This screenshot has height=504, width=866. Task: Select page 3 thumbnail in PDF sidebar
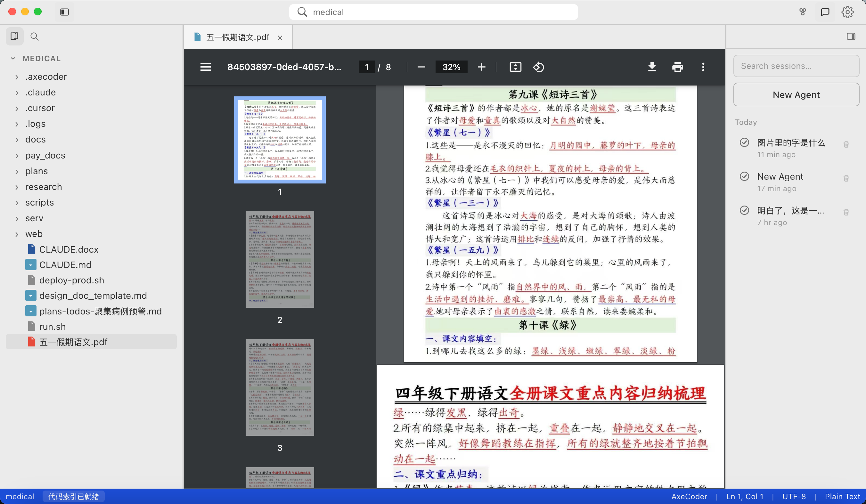[280, 387]
